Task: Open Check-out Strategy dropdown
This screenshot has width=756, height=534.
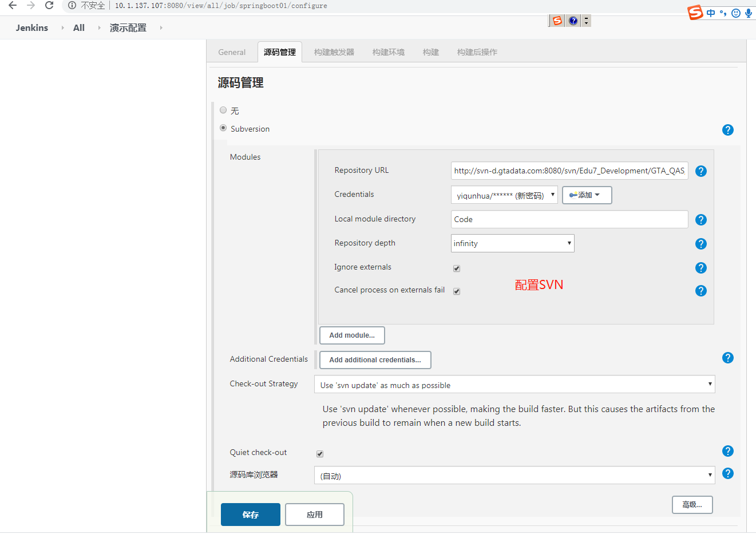Action: (x=514, y=385)
